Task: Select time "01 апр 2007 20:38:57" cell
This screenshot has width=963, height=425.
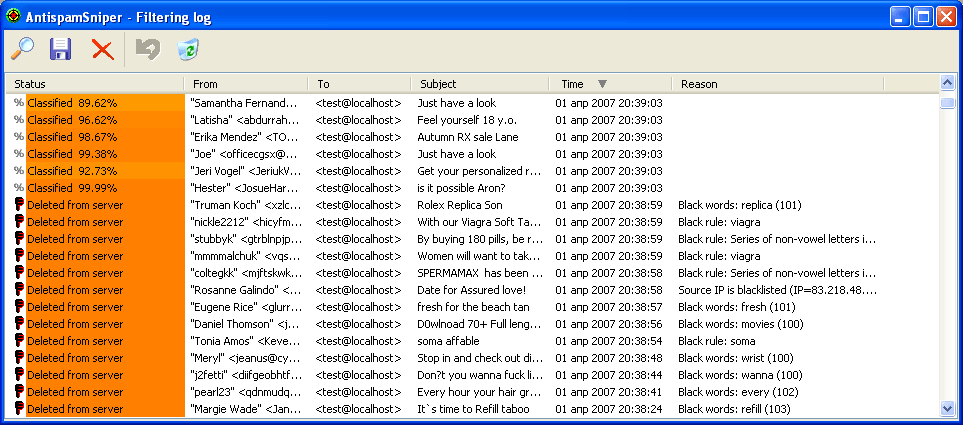Action: point(609,306)
